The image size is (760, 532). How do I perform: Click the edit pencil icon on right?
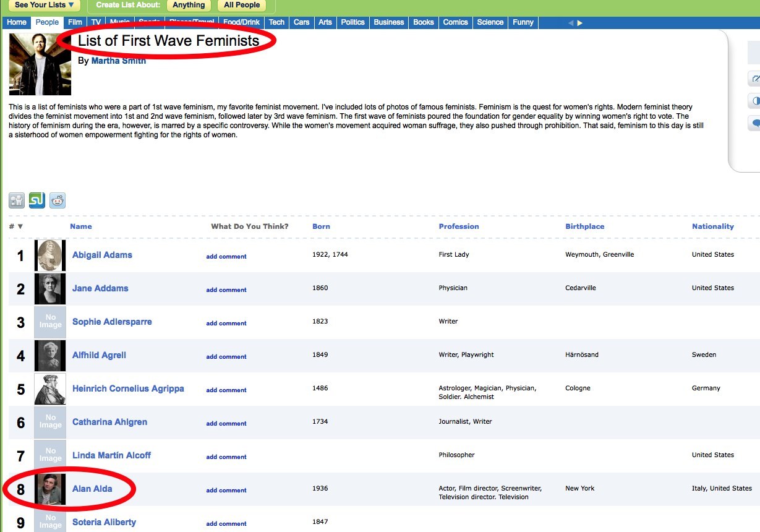tap(755, 79)
